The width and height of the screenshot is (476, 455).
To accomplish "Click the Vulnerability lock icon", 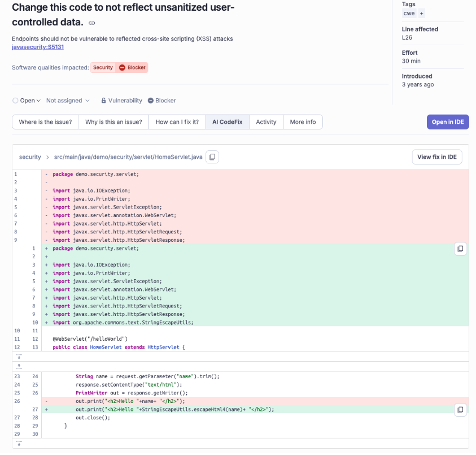I will pyautogui.click(x=104, y=101).
